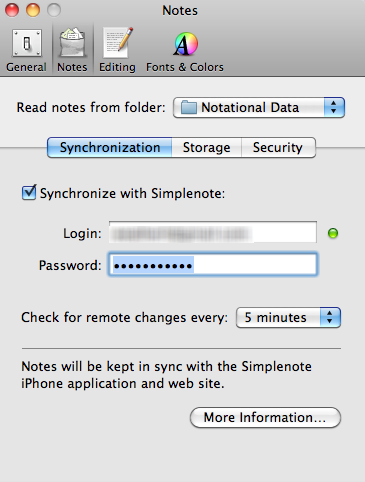The height and width of the screenshot is (482, 365).
Task: Click the yellow minimize window button
Action: click(33, 10)
